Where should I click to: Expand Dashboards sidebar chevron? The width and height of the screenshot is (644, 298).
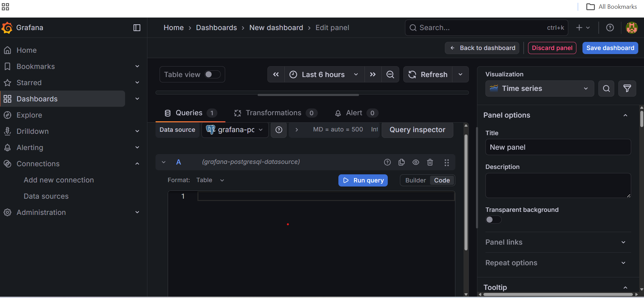(137, 99)
